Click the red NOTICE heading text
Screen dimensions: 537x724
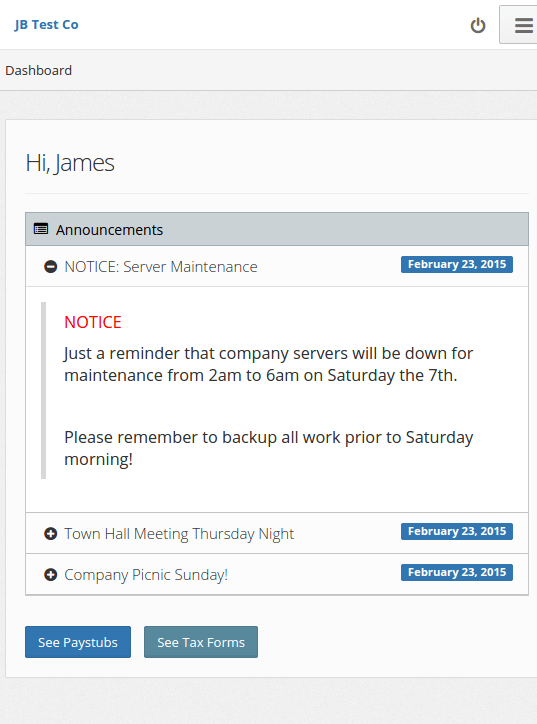[93, 322]
